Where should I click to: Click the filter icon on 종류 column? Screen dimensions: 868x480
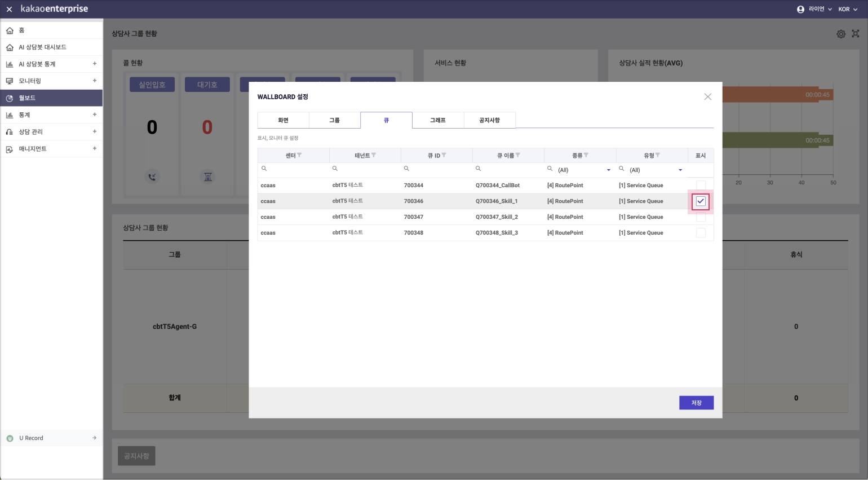click(x=586, y=155)
